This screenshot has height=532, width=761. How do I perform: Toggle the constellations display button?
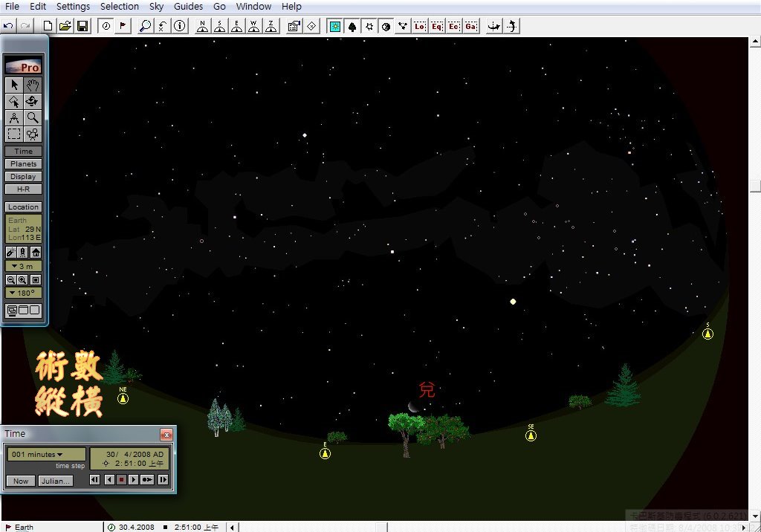coord(403,26)
